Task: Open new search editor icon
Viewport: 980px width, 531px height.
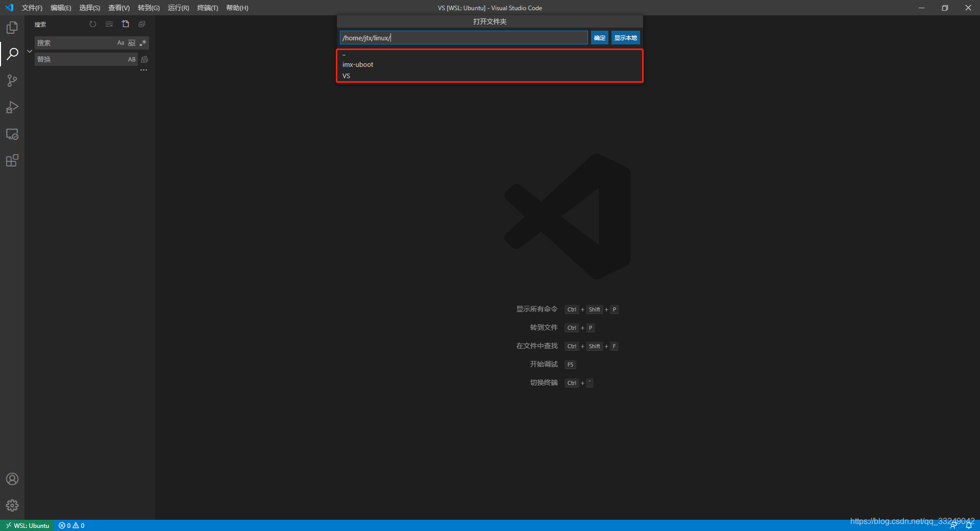Action: (x=126, y=24)
